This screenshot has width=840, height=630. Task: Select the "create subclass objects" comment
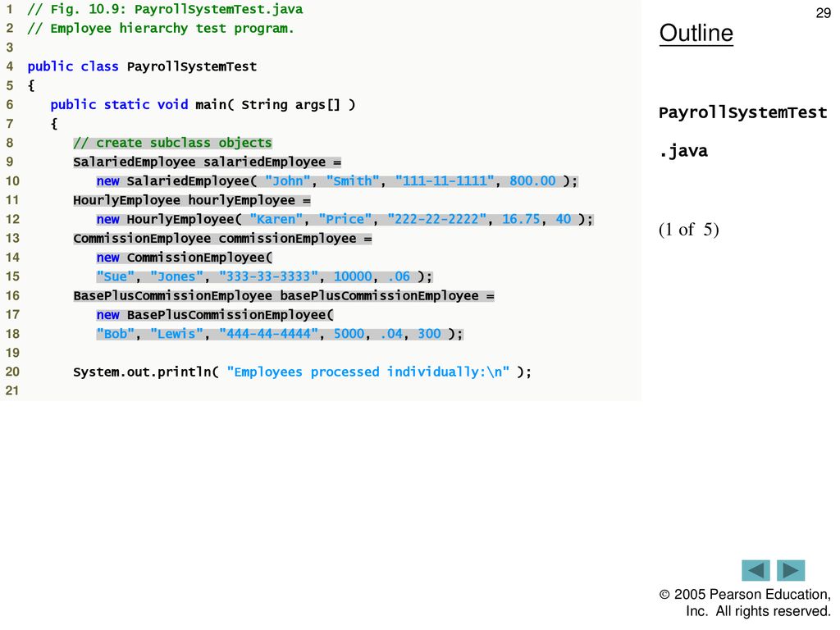[172, 143]
